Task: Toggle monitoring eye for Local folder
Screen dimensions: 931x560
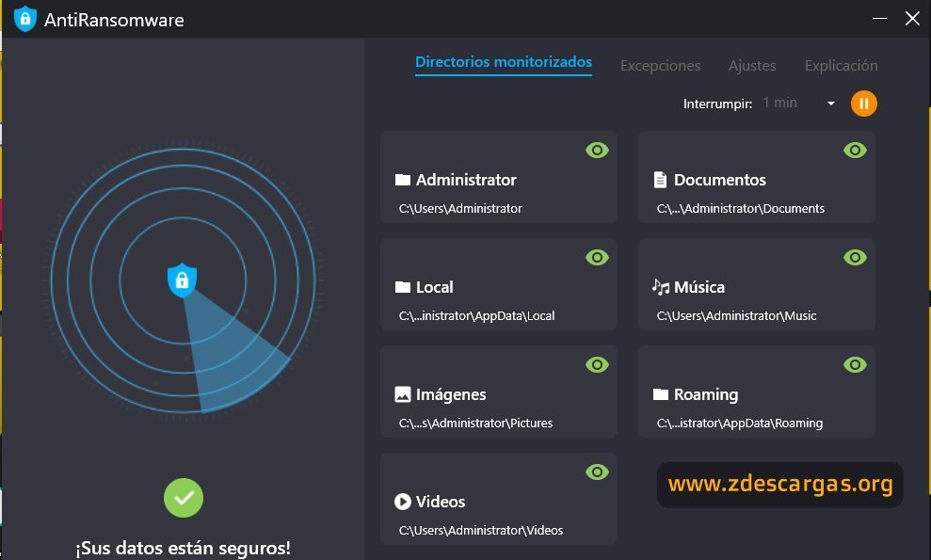Action: (x=598, y=258)
